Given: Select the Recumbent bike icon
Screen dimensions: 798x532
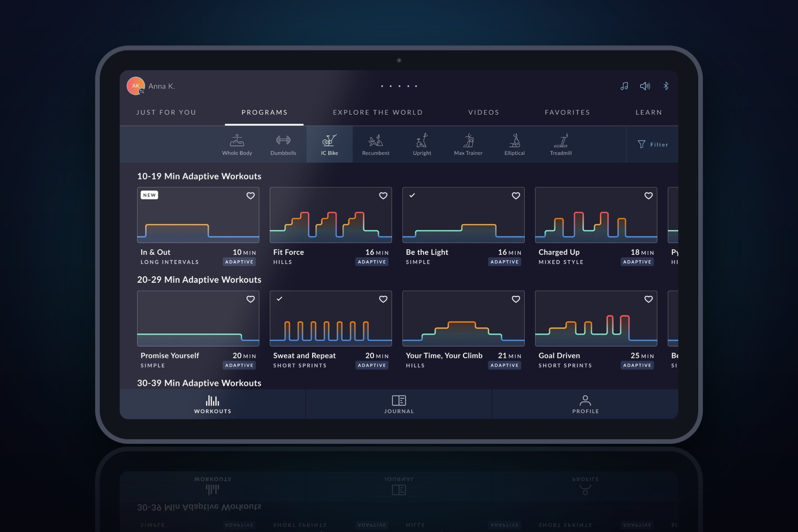Looking at the screenshot, I should (376, 145).
